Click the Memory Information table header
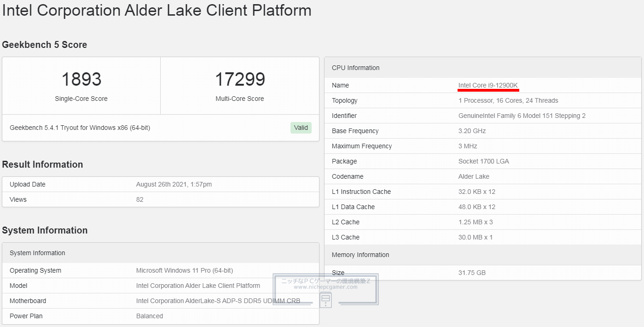Image resolution: width=644 pixels, height=327 pixels. click(x=483, y=255)
